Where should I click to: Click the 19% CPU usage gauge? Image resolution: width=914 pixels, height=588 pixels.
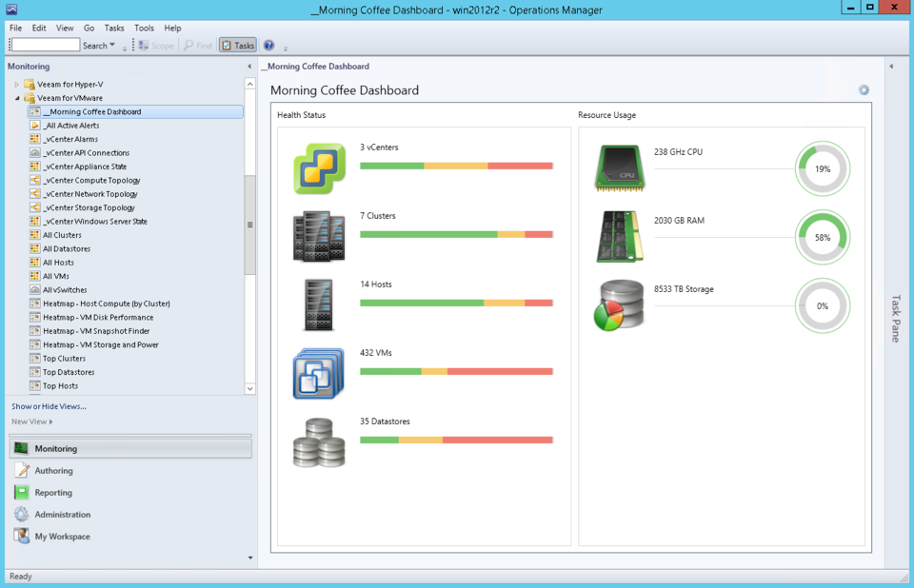[823, 168]
